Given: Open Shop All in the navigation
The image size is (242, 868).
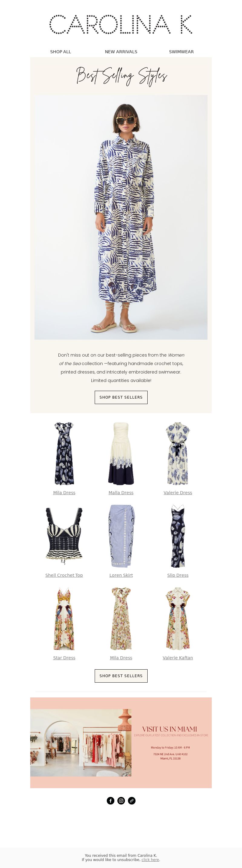Looking at the screenshot, I should click(61, 51).
